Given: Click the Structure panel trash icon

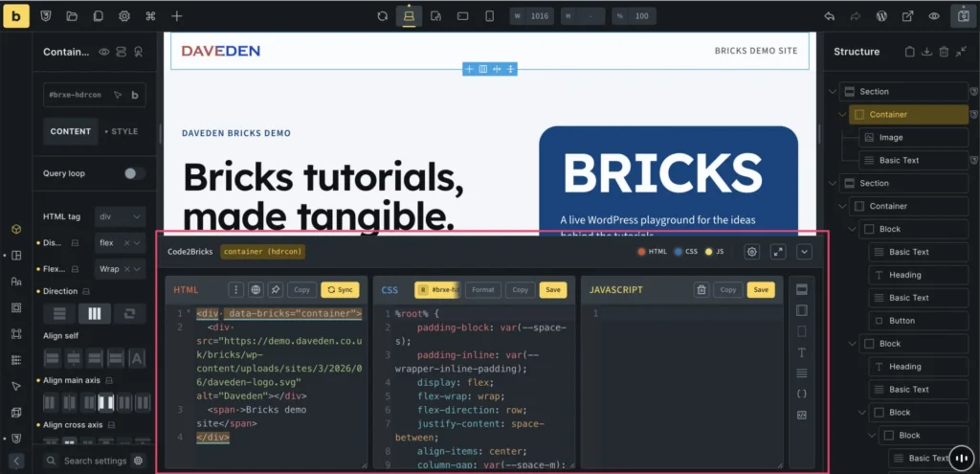Looking at the screenshot, I should [x=944, y=52].
